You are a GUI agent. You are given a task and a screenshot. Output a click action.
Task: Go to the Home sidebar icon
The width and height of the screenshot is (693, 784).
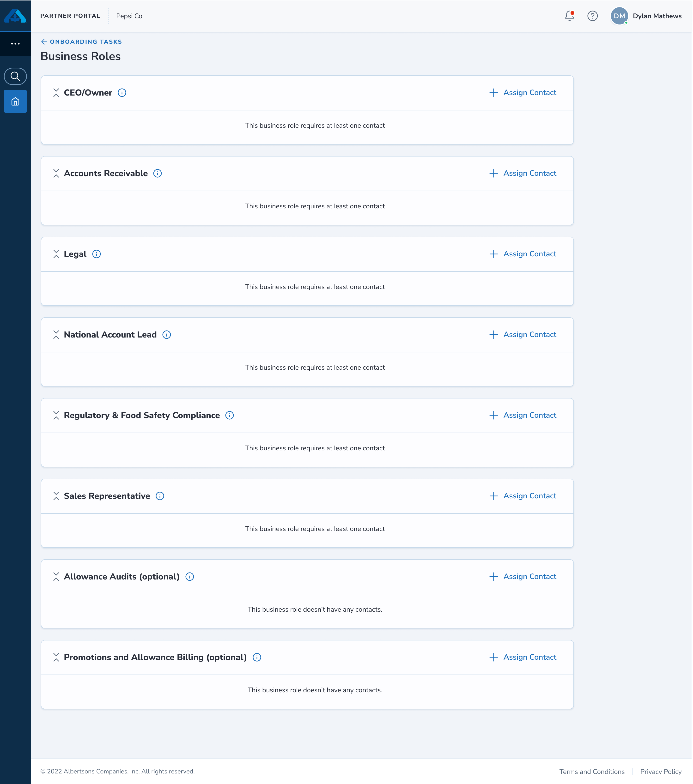pyautogui.click(x=15, y=101)
